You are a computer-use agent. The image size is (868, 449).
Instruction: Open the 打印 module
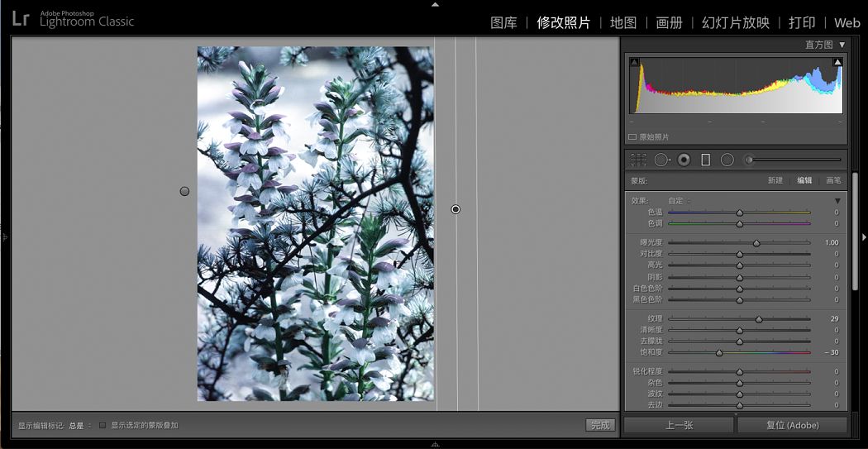coord(802,22)
